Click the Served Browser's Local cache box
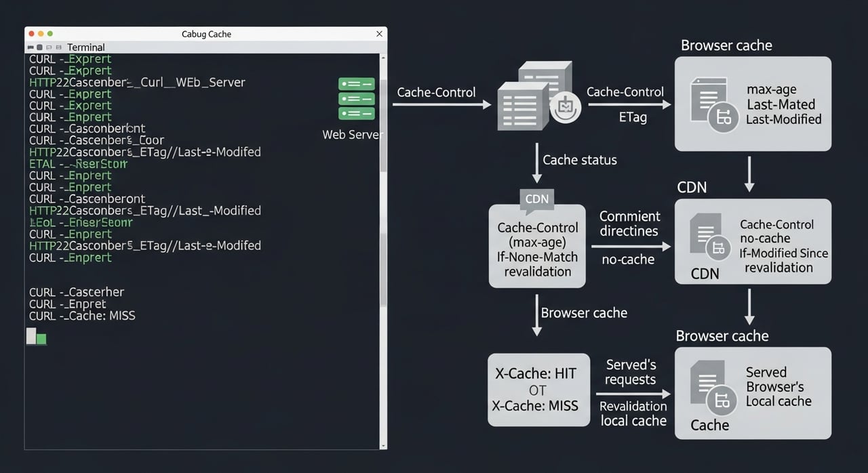 coord(753,393)
